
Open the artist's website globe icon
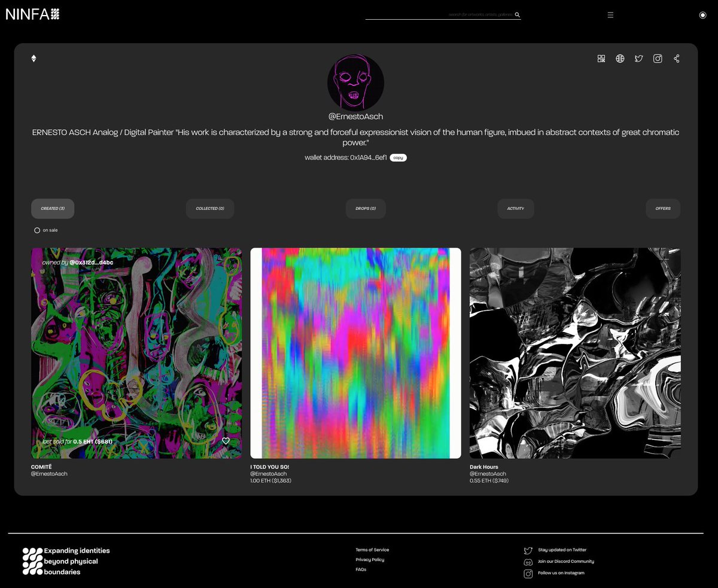(x=620, y=59)
